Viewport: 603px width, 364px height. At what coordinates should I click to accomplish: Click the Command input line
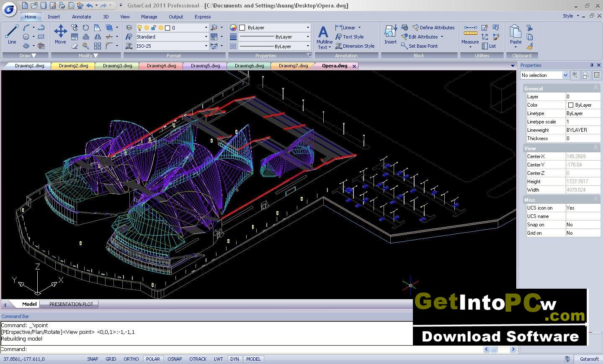tap(241, 349)
